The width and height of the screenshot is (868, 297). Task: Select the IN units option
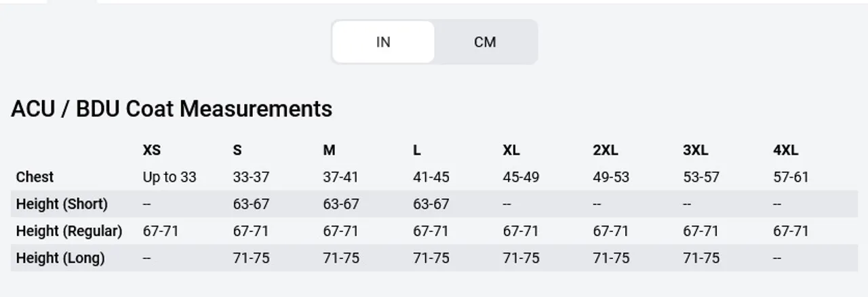point(383,42)
